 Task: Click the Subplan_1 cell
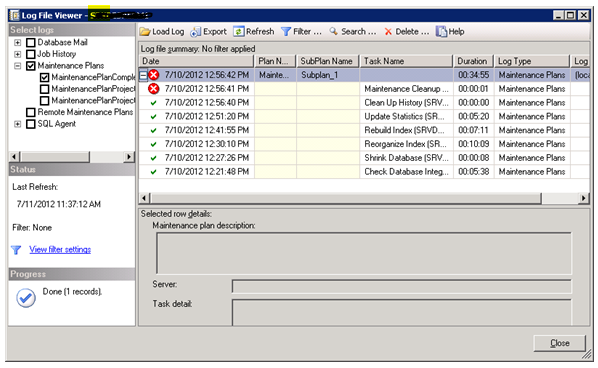[x=328, y=75]
